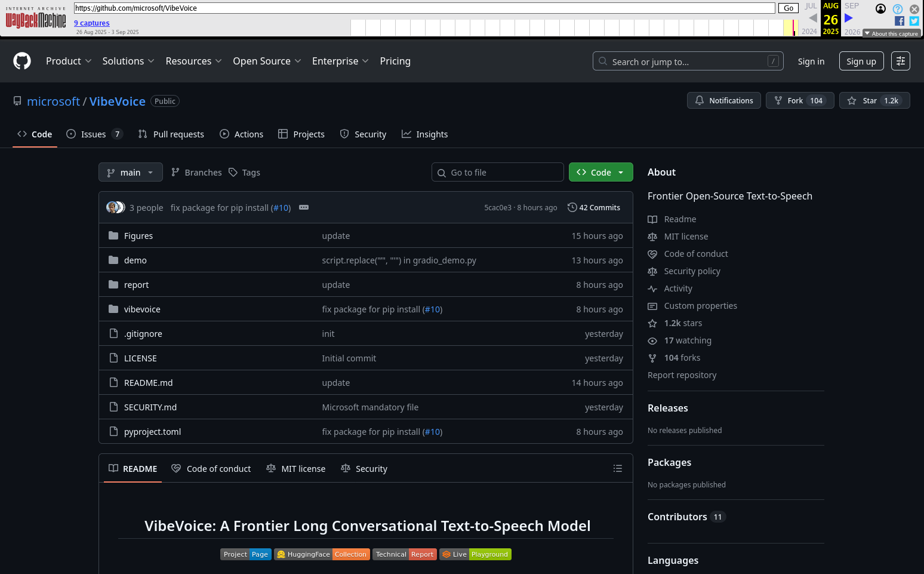
Task: Focus the Go to file input
Action: (x=498, y=172)
